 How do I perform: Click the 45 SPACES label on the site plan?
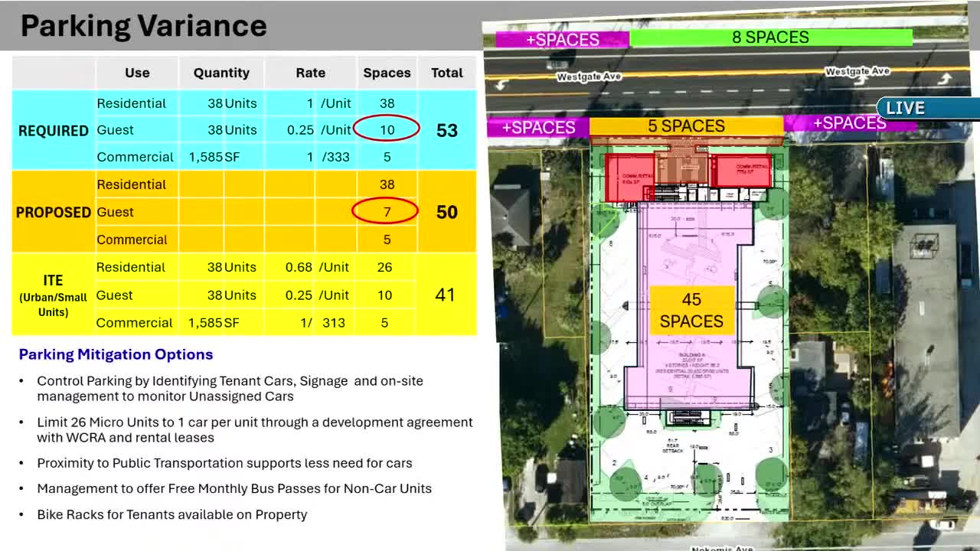coord(691,309)
